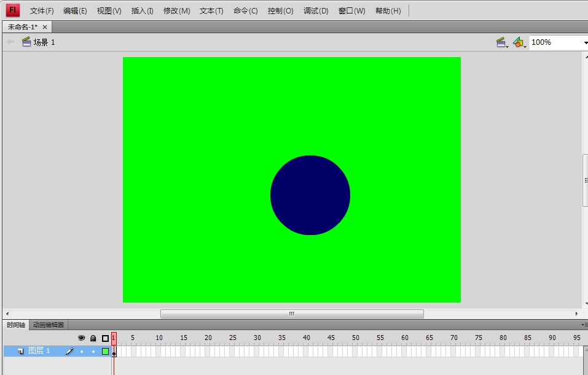The width and height of the screenshot is (588, 375).
Task: Toggle show all layers as outlines icon
Action: click(106, 338)
